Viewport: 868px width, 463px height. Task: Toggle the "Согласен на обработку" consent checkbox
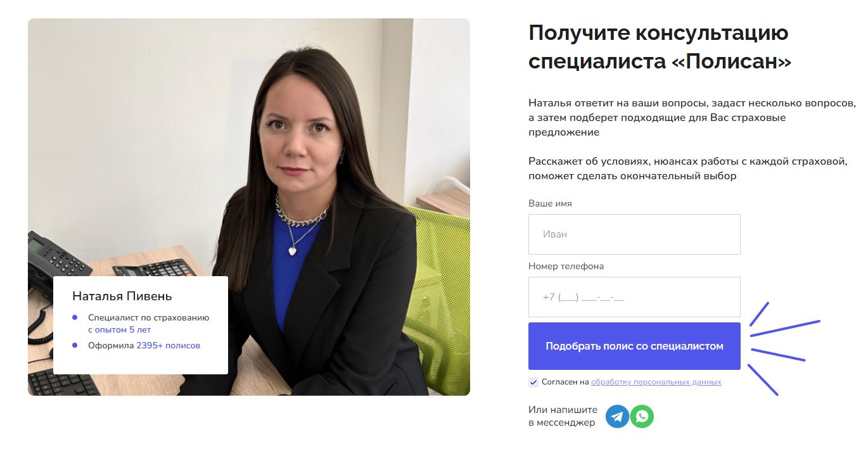click(x=533, y=382)
